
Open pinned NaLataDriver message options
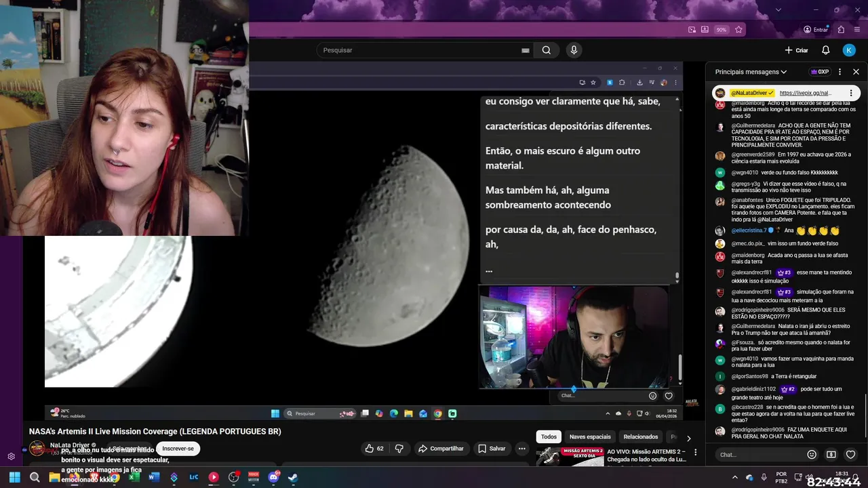(x=850, y=93)
